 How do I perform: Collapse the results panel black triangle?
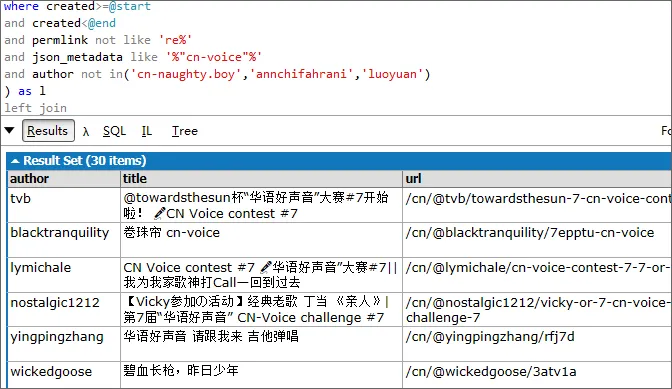(9, 130)
